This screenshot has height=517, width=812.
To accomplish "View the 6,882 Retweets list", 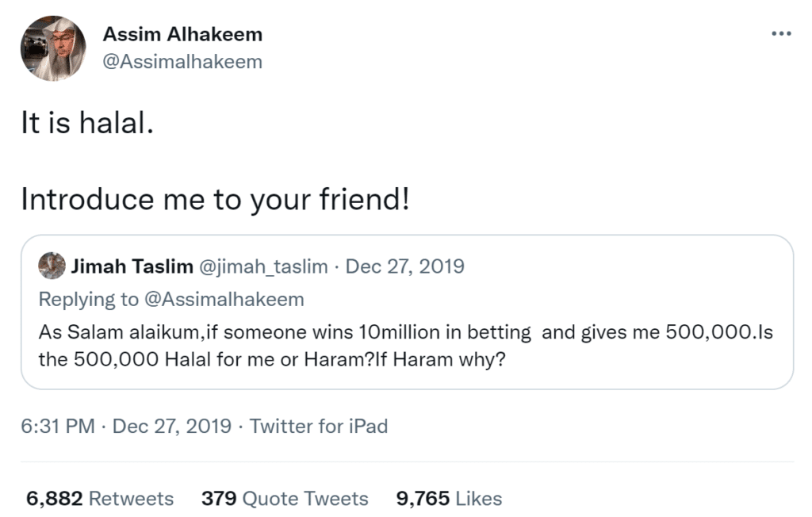I will (100, 498).
